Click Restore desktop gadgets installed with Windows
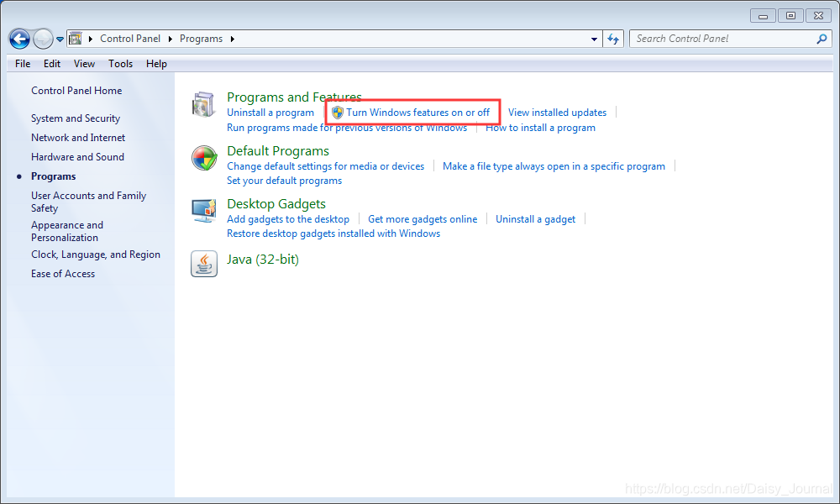This screenshot has height=504, width=840. (333, 234)
